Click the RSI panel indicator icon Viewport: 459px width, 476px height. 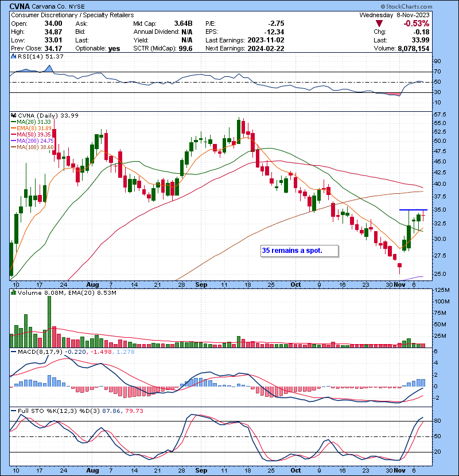(13, 56)
